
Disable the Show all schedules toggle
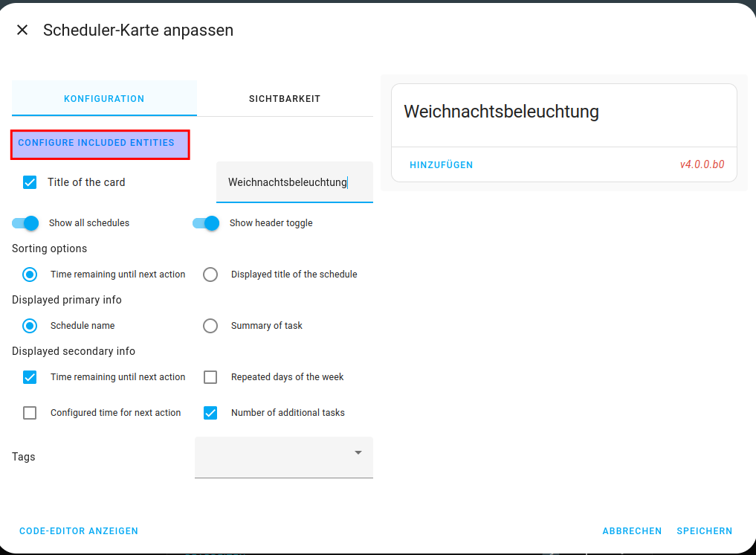(x=25, y=223)
